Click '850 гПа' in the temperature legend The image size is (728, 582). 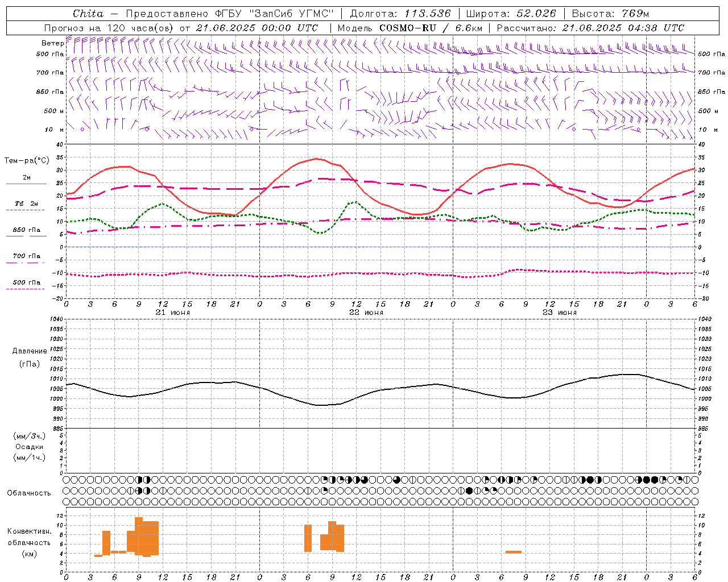click(26, 230)
